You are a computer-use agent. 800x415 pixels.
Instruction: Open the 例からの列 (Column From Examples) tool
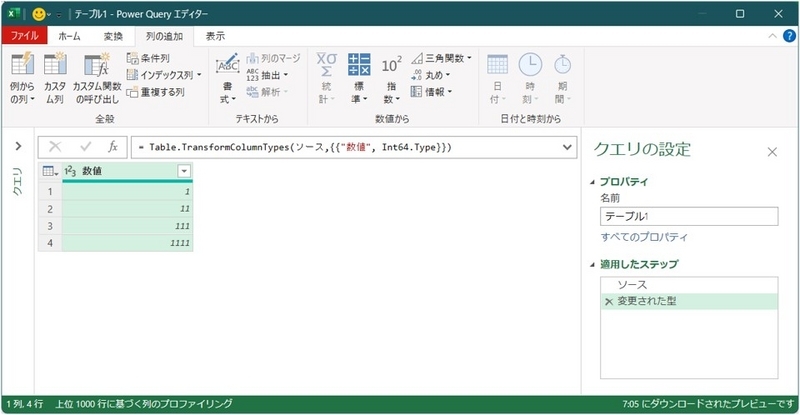click(x=22, y=78)
